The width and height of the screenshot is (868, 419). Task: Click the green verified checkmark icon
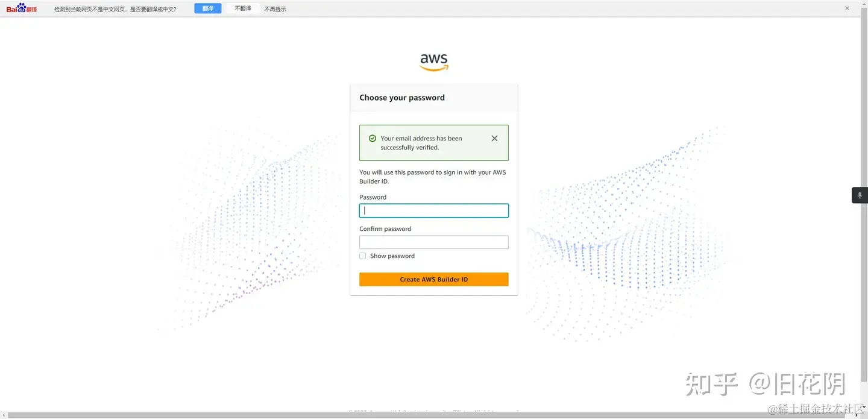point(373,138)
